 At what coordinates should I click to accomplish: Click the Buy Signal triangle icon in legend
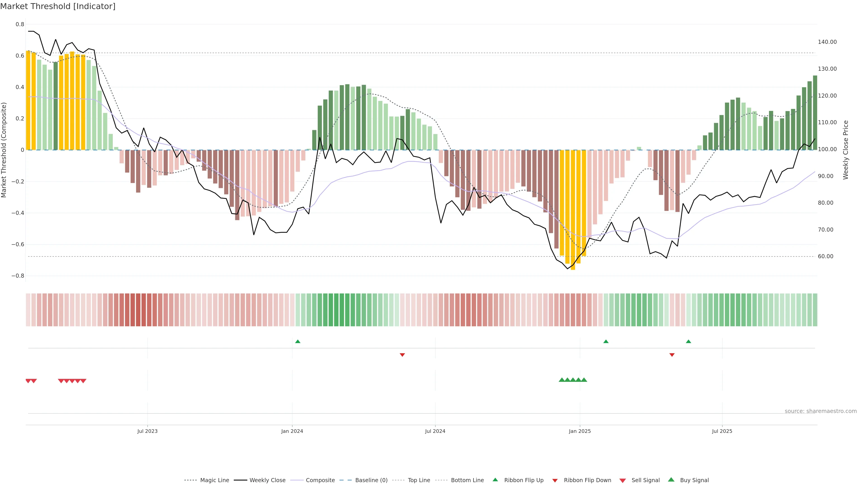pos(671,480)
